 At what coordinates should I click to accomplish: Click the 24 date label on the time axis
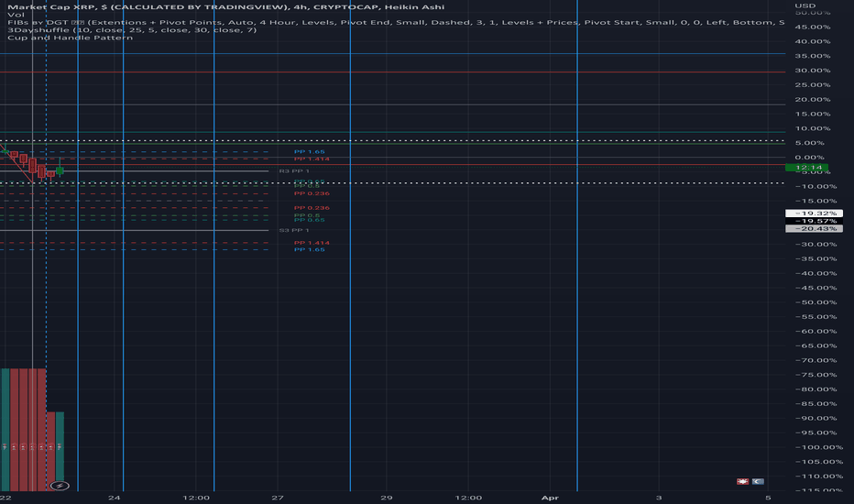click(x=114, y=498)
